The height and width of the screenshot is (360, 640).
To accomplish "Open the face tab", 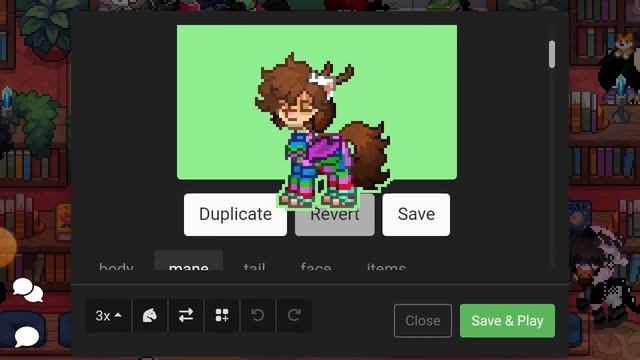I will 316,266.
